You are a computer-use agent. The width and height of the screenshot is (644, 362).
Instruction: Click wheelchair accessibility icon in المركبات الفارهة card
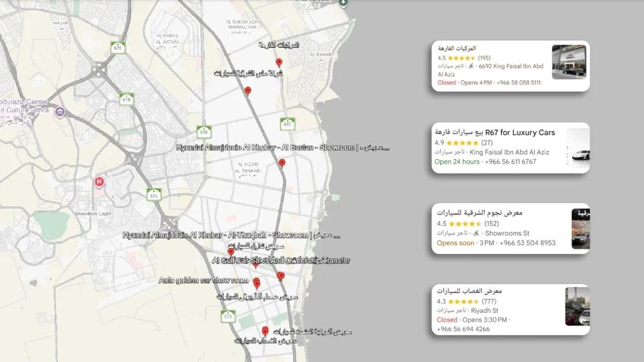(x=471, y=66)
